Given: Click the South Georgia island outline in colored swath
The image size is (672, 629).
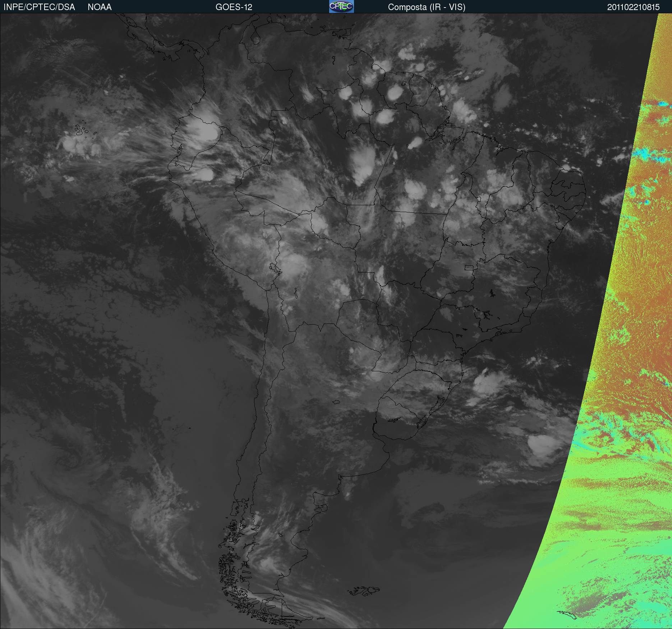Looking at the screenshot, I should tap(567, 615).
